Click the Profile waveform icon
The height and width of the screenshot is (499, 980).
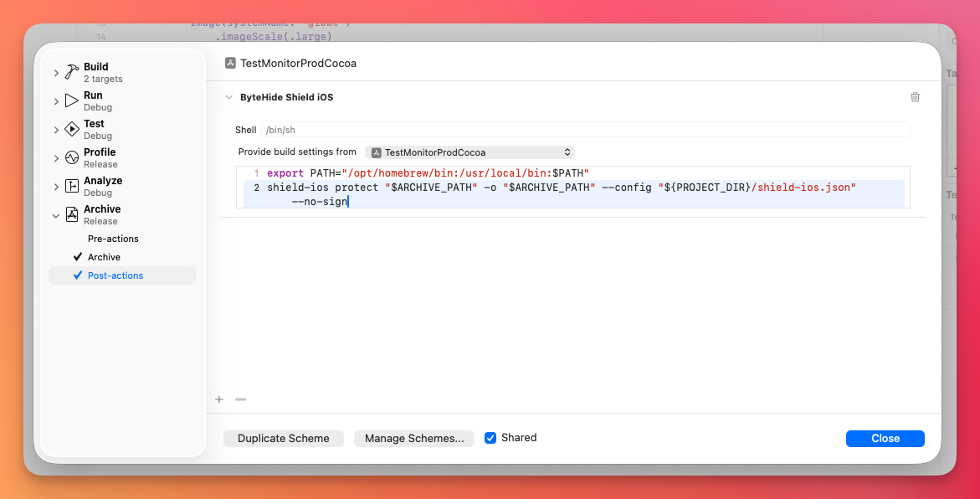click(72, 157)
